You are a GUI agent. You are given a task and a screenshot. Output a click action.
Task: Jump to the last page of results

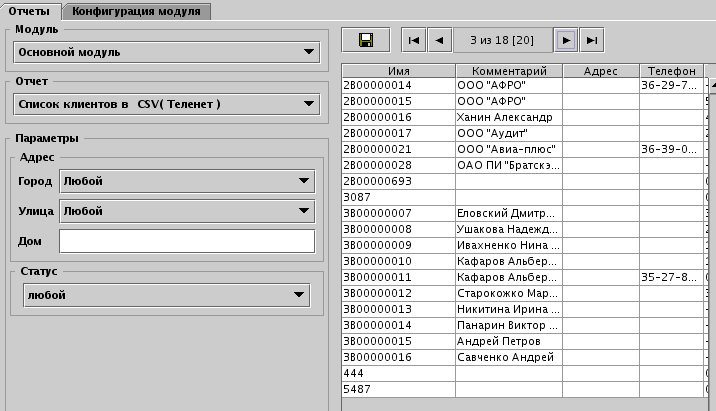click(593, 40)
